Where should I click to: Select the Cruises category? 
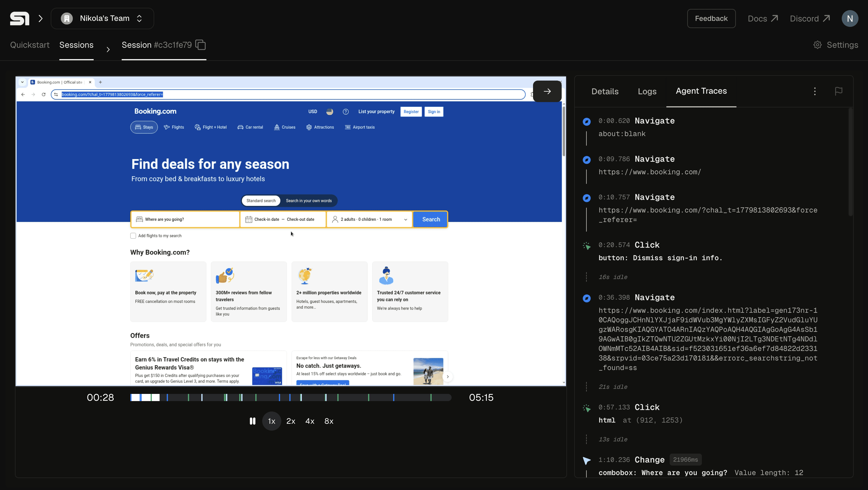pos(285,127)
